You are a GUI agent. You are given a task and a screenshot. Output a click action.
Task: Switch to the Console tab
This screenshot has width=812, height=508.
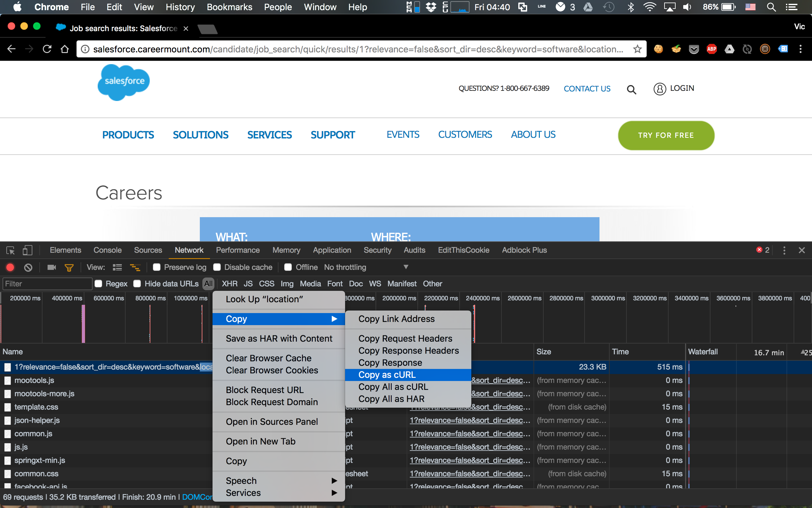click(108, 250)
